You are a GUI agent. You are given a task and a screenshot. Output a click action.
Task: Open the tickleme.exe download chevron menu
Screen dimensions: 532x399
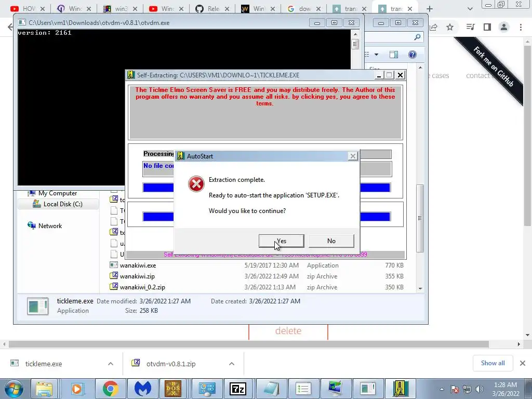tap(111, 364)
